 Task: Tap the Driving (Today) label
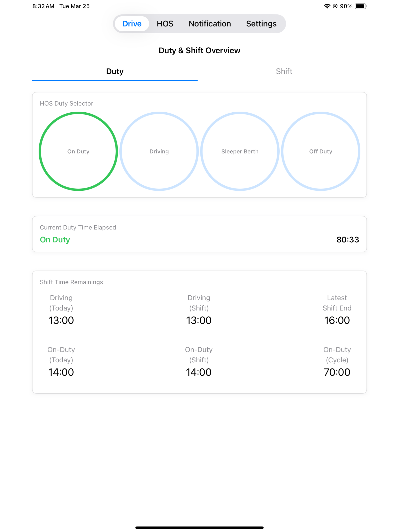click(61, 303)
